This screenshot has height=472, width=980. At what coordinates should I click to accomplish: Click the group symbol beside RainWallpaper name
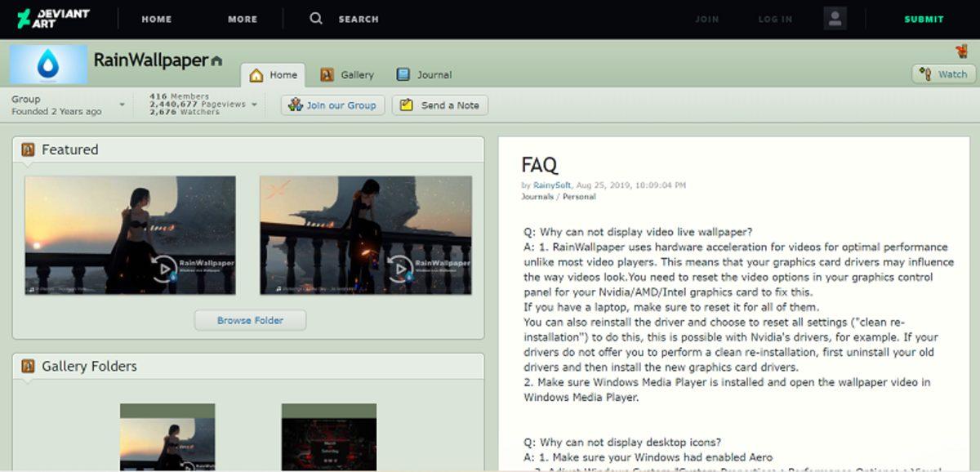(216, 61)
